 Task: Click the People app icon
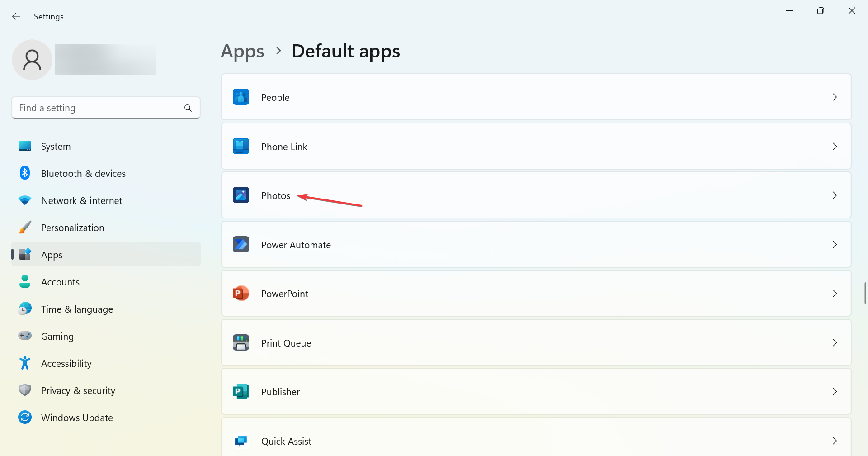241,97
